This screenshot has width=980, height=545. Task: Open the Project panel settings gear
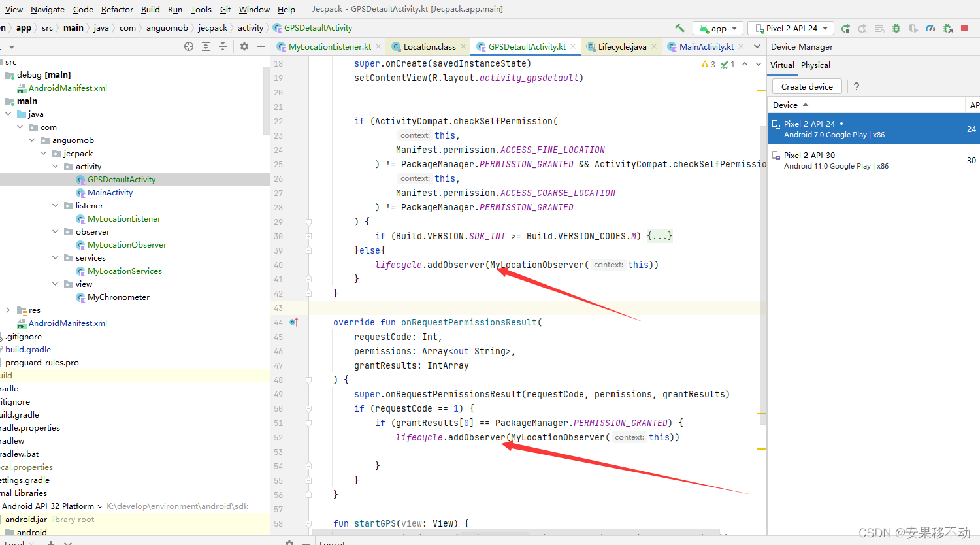coord(244,46)
